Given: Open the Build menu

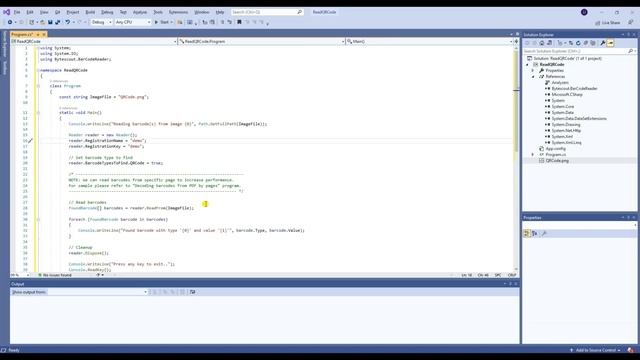Looking at the screenshot, I should [90, 12].
